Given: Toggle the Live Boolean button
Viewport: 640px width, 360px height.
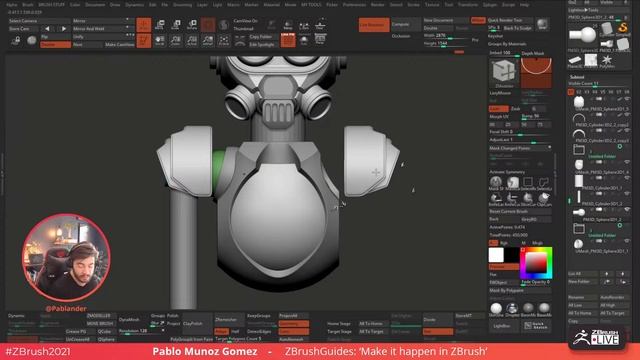Looking at the screenshot, I should 373,25.
